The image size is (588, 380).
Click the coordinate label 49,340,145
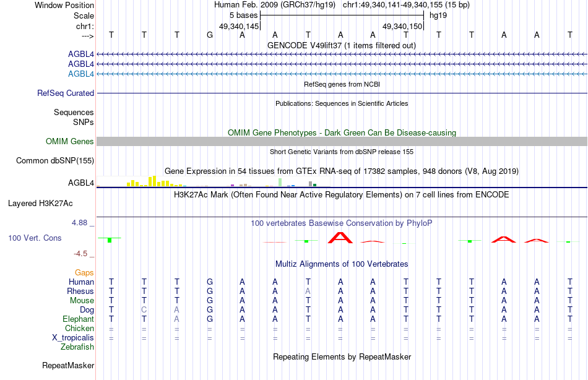[x=239, y=26]
